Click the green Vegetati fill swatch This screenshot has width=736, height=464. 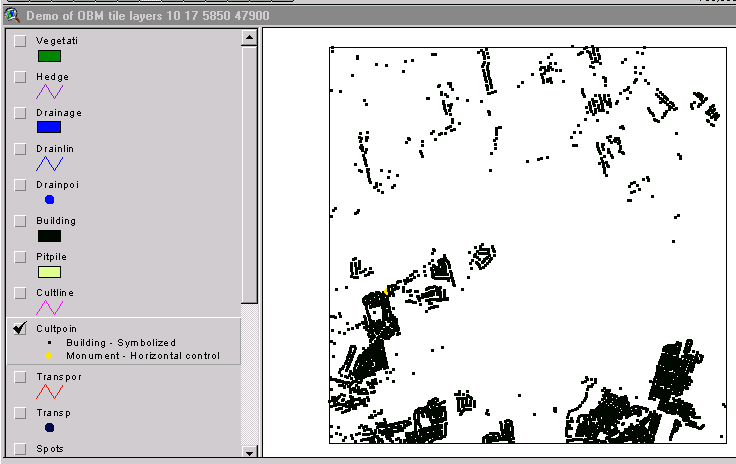pyautogui.click(x=49, y=56)
